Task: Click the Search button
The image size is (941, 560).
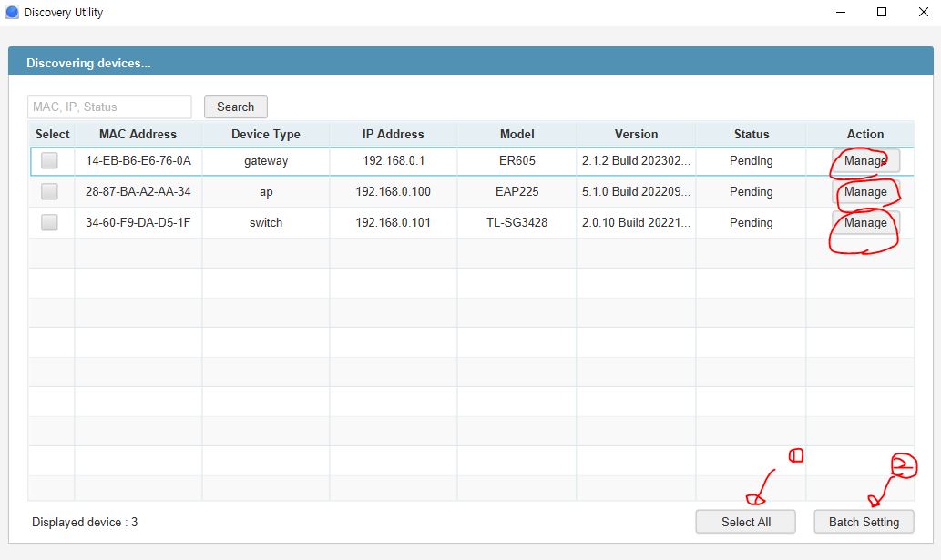Action: [x=235, y=107]
